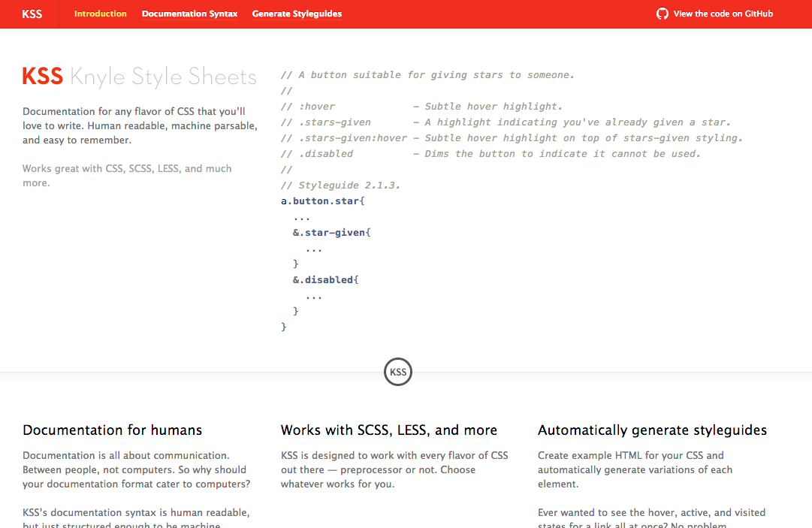The image size is (812, 528).
Task: Select the Introduction menu item
Action: coord(100,14)
